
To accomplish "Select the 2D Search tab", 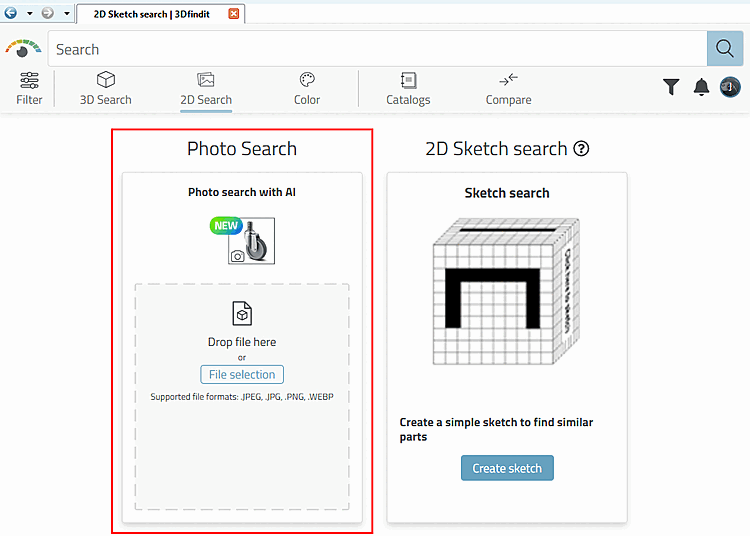I will click(x=206, y=88).
